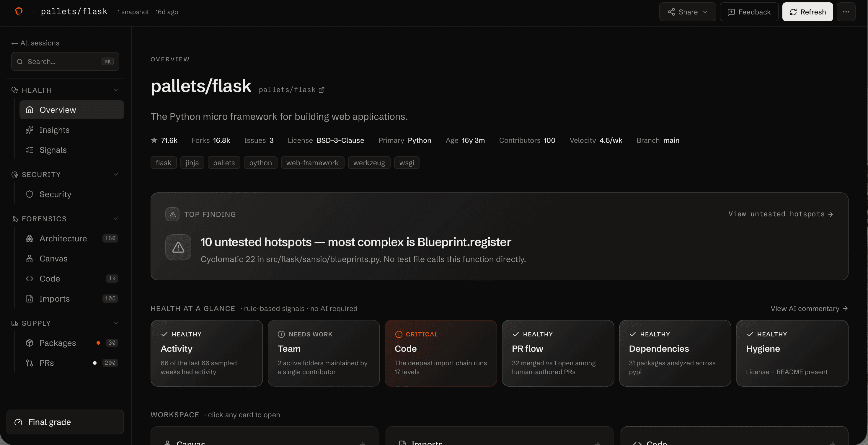This screenshot has height=445, width=868.
Task: Click the 1 snapshot text in header
Action: pos(133,12)
